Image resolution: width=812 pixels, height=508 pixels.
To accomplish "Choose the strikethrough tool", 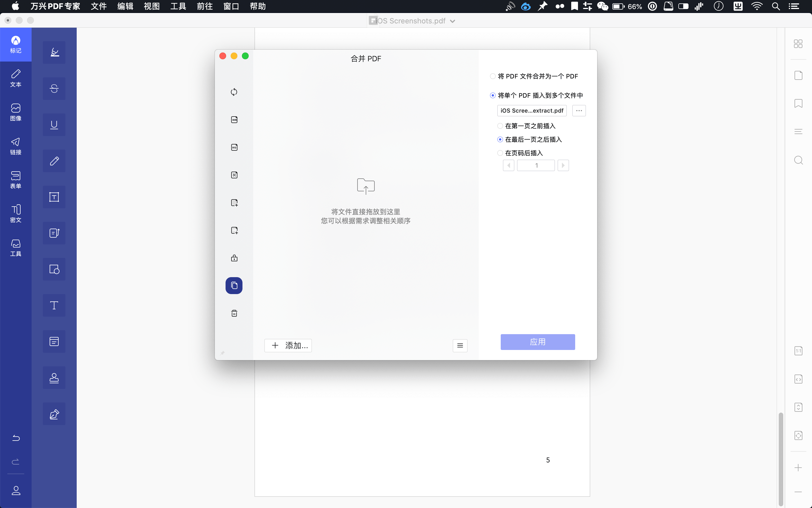I will coord(54,89).
